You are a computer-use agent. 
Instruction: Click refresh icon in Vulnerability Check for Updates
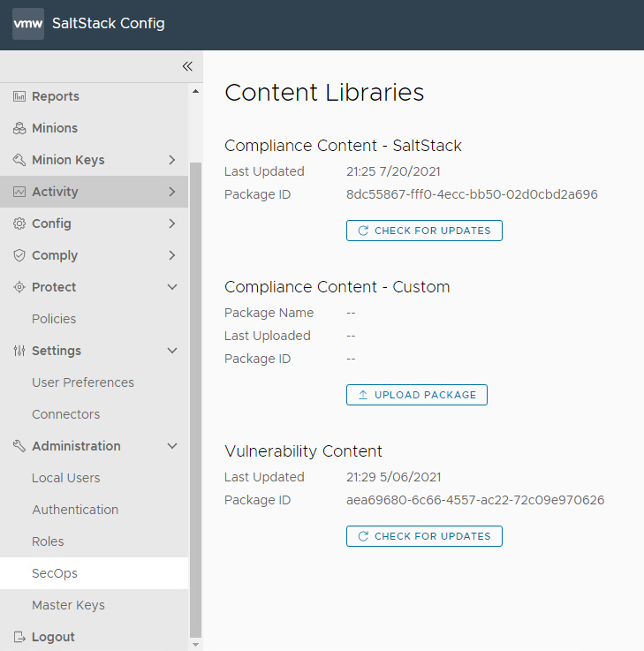click(363, 536)
